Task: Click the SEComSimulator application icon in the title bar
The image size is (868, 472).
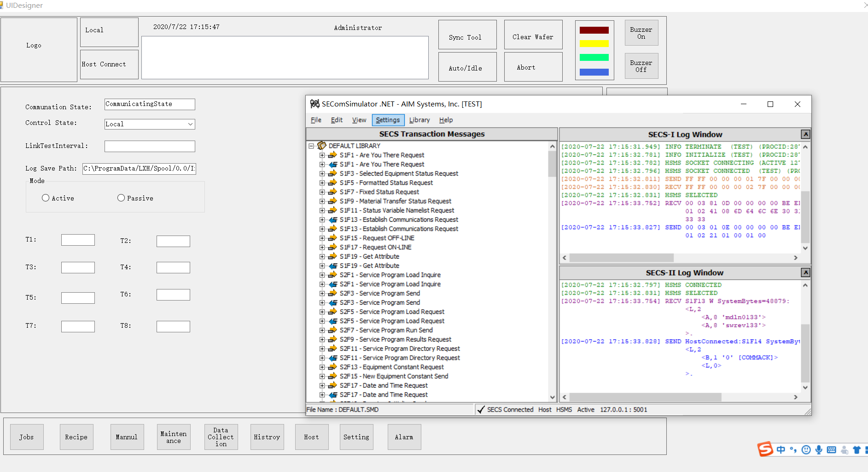Action: click(x=315, y=104)
